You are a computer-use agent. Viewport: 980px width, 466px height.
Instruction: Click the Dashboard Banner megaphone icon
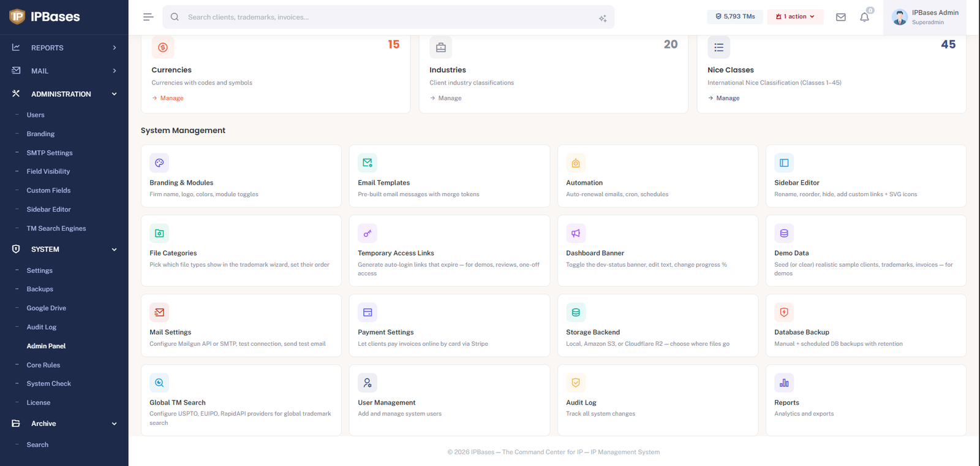tap(576, 233)
